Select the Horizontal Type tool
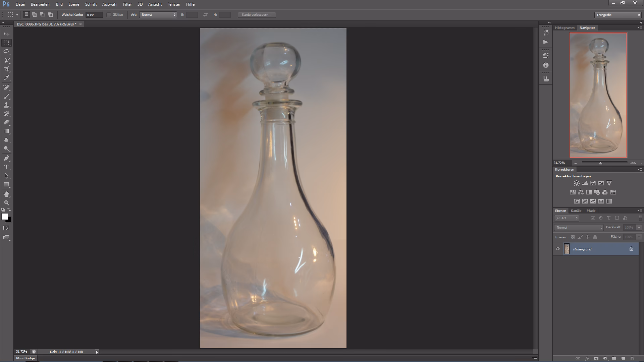Viewport: 644px width, 362px height. 6,167
